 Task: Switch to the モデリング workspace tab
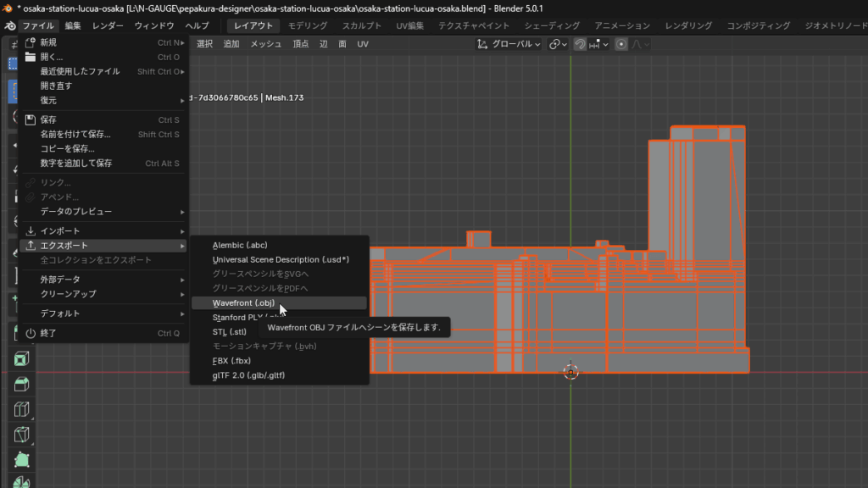307,25
